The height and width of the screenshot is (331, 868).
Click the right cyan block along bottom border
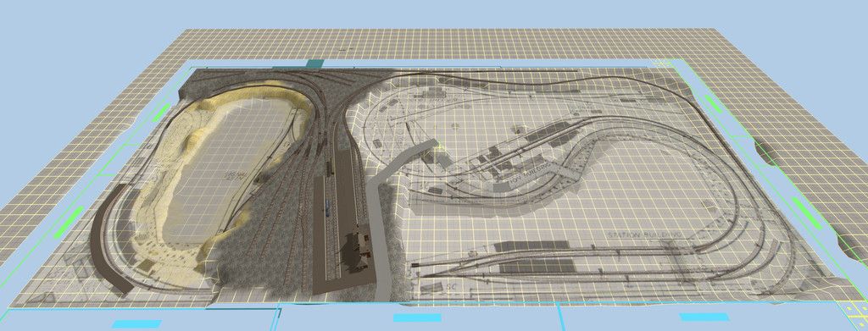click(704, 317)
